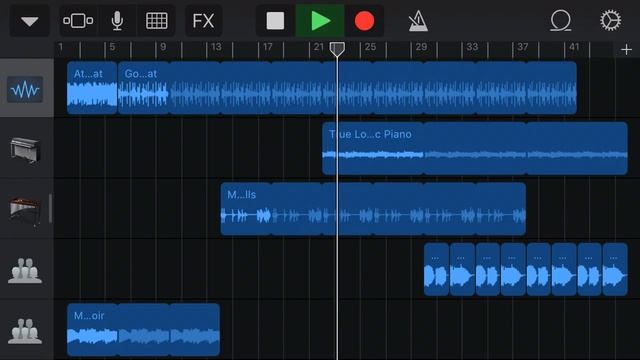Open the loop browser

561,21
